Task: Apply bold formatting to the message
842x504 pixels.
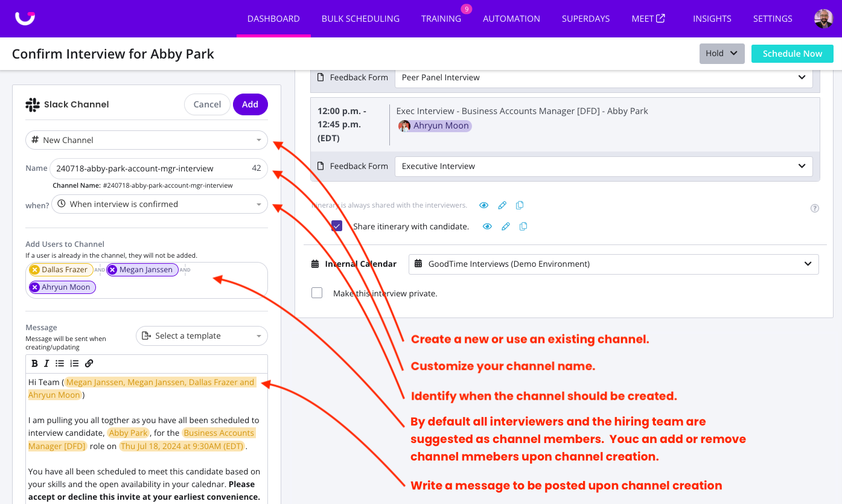Action: tap(34, 363)
